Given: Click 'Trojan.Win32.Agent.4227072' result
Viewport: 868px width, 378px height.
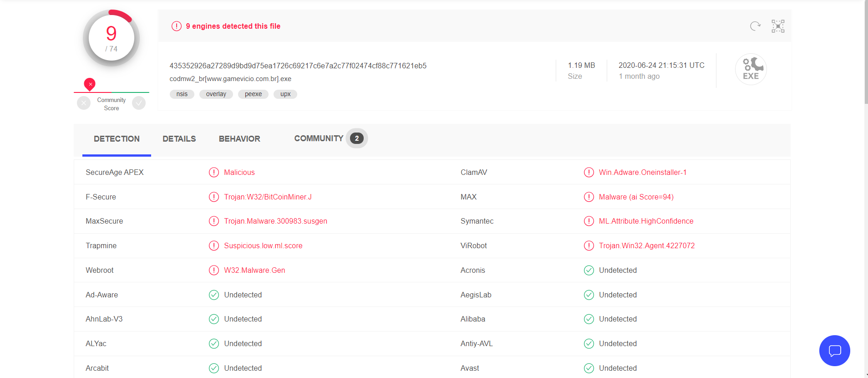Looking at the screenshot, I should (x=647, y=245).
